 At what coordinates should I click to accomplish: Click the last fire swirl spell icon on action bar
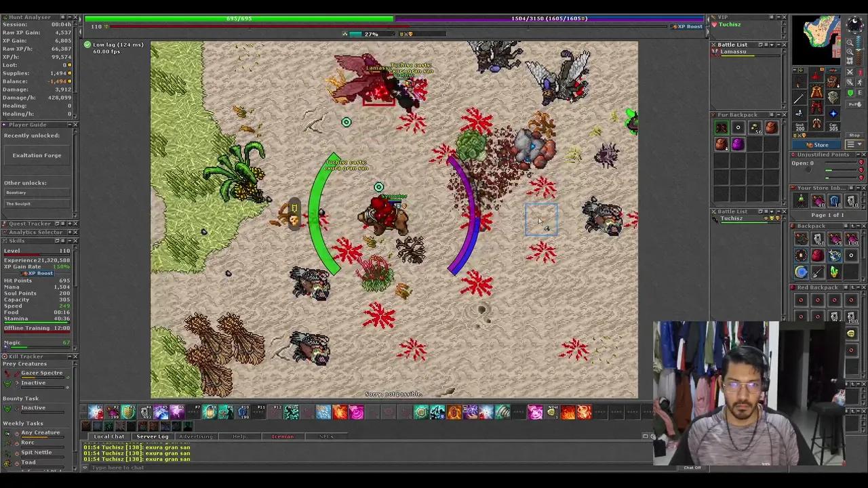(584, 412)
